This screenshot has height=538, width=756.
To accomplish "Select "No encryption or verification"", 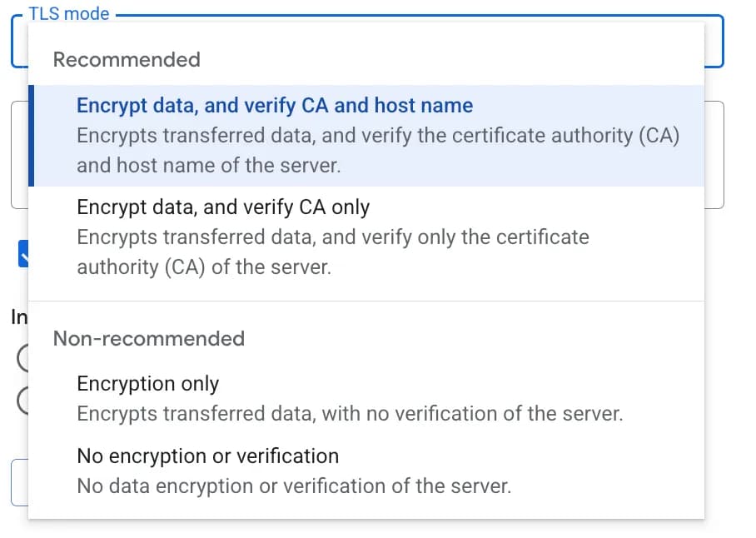I will point(206,456).
